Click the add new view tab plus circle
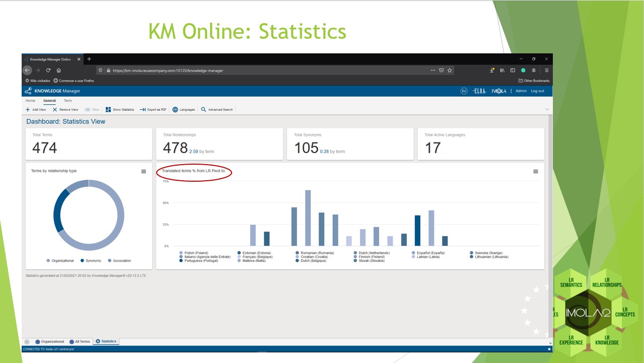The image size is (644, 363). 27,341
